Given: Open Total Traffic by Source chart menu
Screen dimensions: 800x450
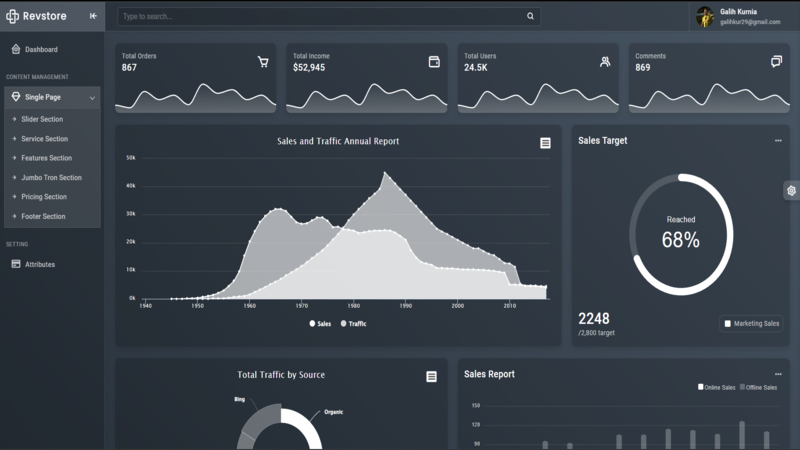Looking at the screenshot, I should 432,377.
